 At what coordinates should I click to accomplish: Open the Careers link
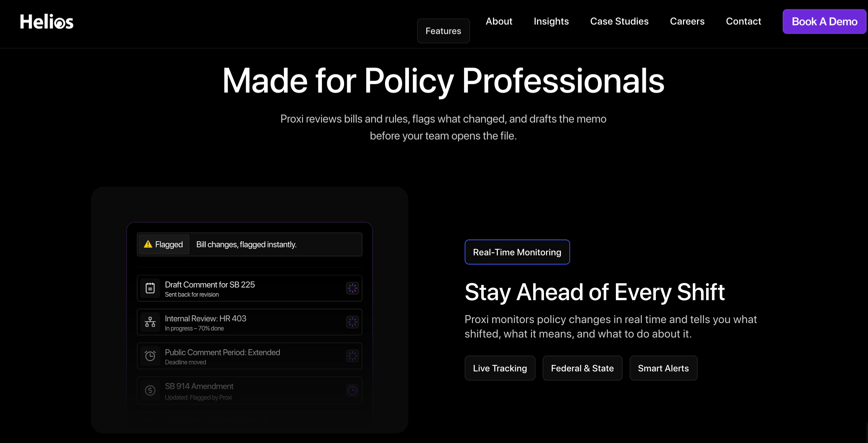[x=687, y=22]
